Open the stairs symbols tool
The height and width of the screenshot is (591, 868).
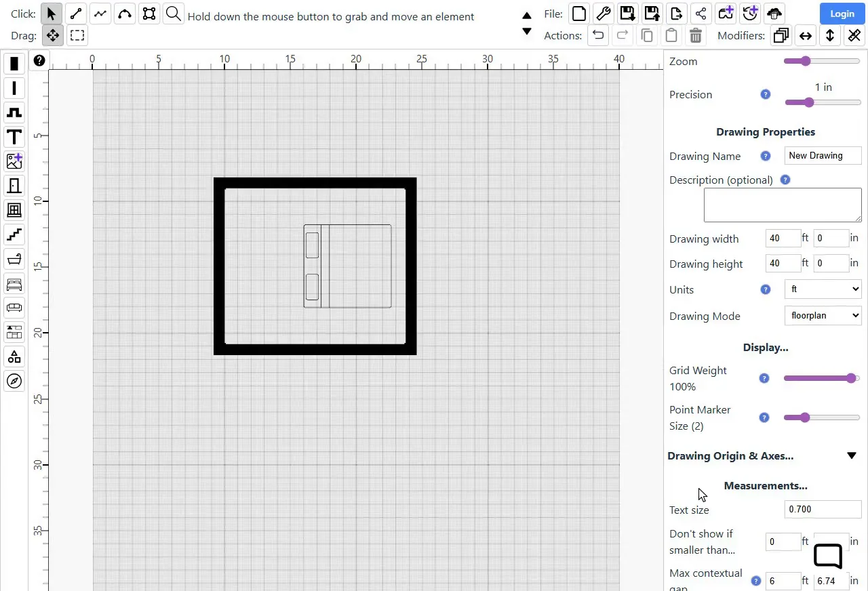[x=14, y=235]
